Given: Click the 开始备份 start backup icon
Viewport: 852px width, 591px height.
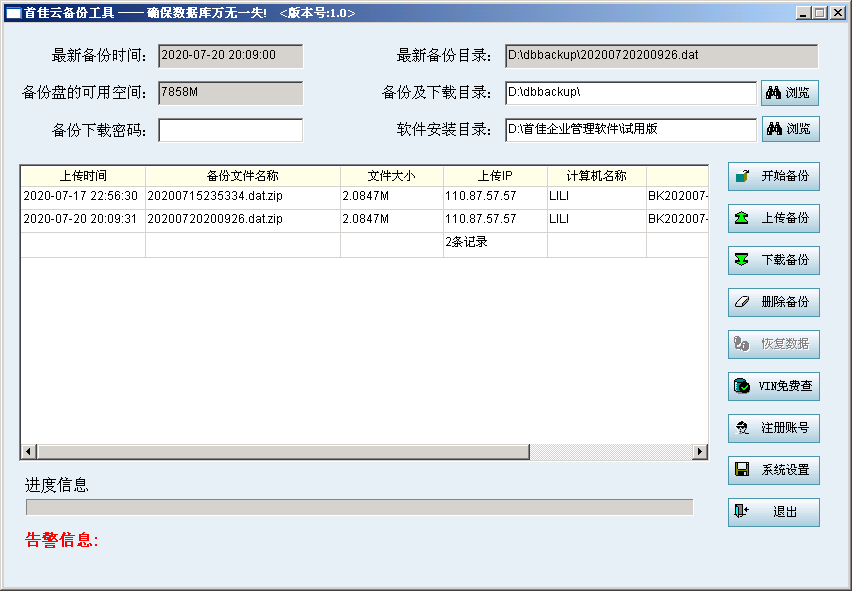Looking at the screenshot, I should tap(742, 176).
